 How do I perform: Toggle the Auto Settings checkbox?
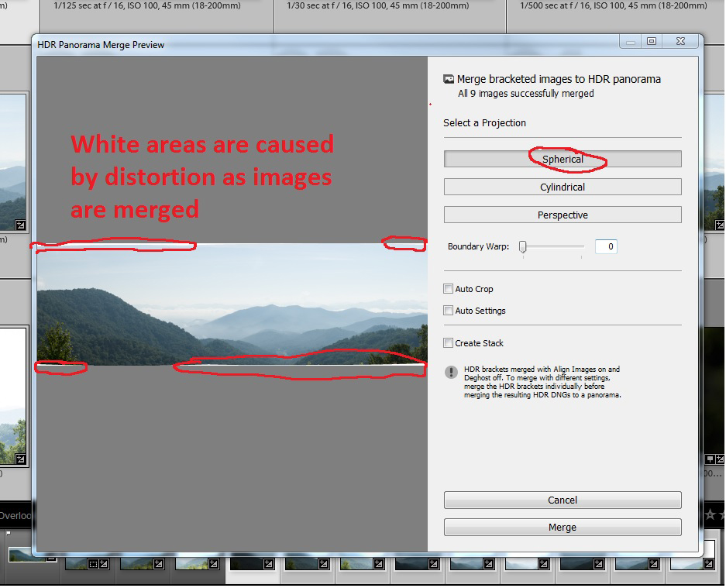point(448,311)
